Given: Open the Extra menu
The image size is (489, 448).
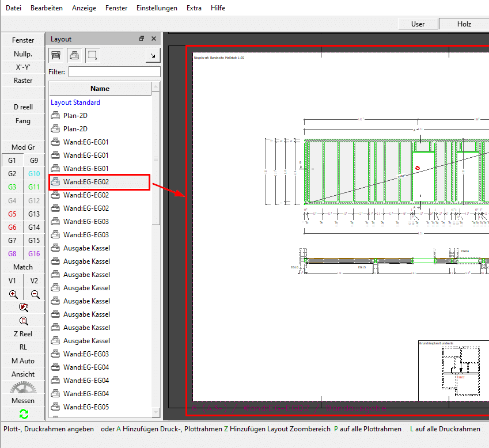Looking at the screenshot, I should (x=194, y=8).
